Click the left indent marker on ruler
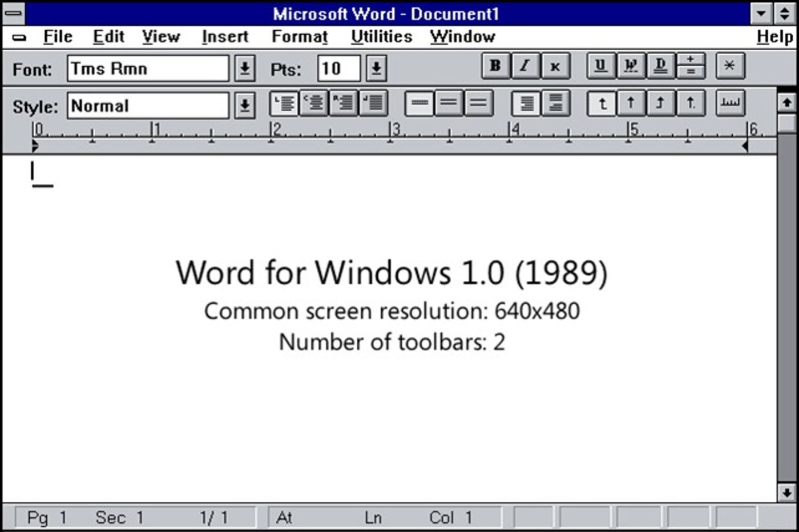 (35, 147)
